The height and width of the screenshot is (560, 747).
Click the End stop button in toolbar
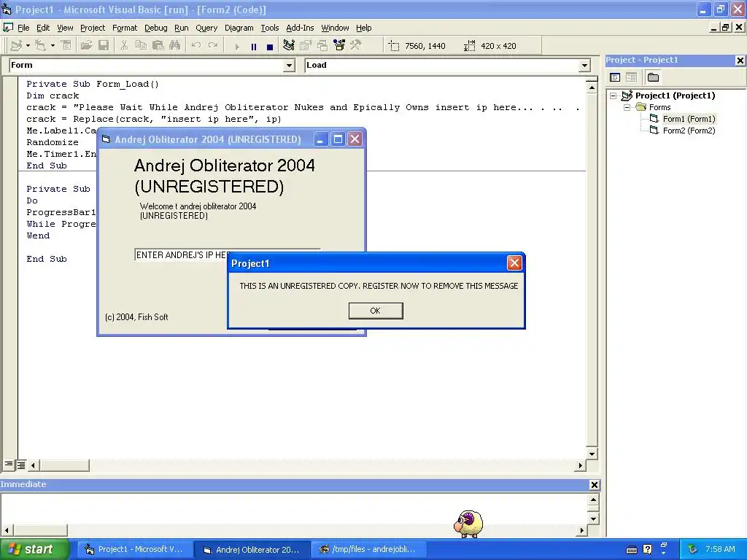[x=270, y=46]
